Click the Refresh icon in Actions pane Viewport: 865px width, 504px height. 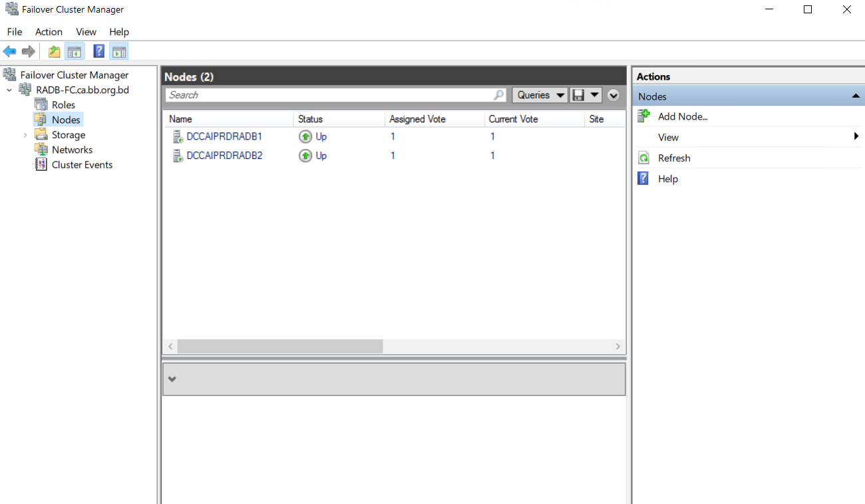point(643,158)
